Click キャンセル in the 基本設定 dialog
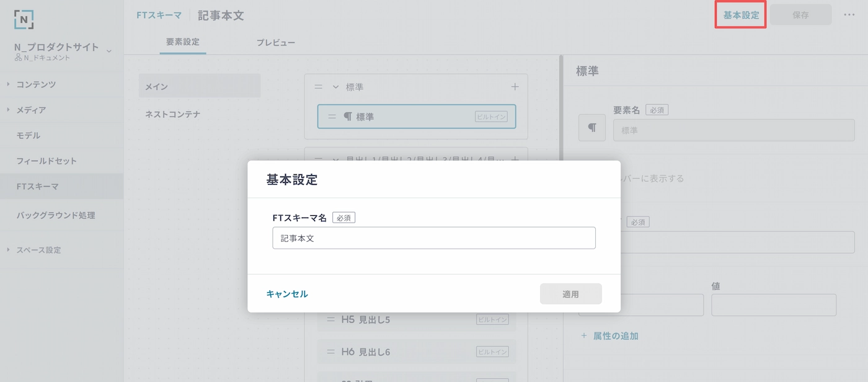 [x=287, y=294]
